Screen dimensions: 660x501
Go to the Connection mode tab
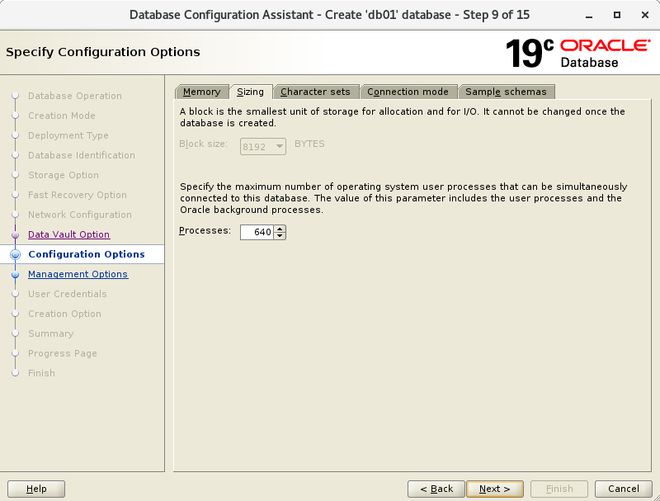tap(408, 92)
